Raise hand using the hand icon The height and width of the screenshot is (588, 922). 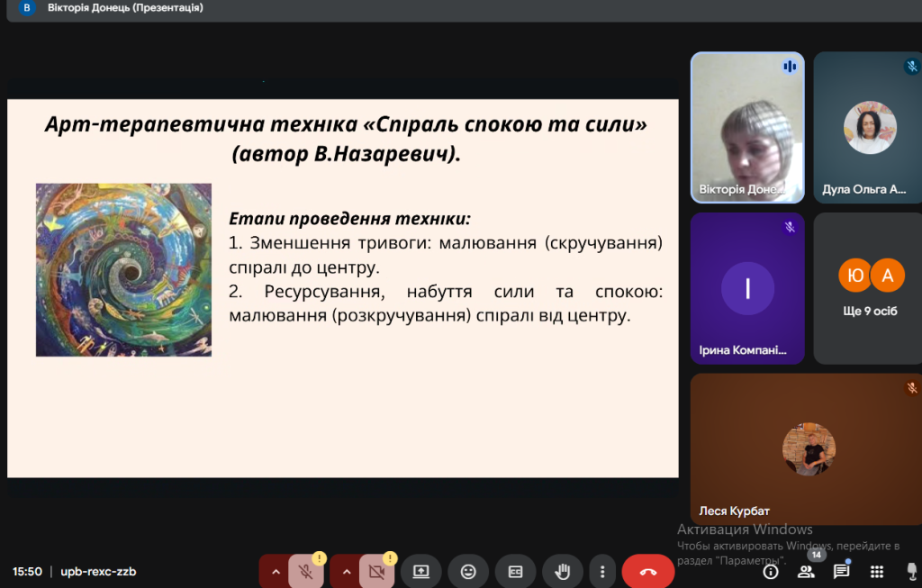[562, 572]
